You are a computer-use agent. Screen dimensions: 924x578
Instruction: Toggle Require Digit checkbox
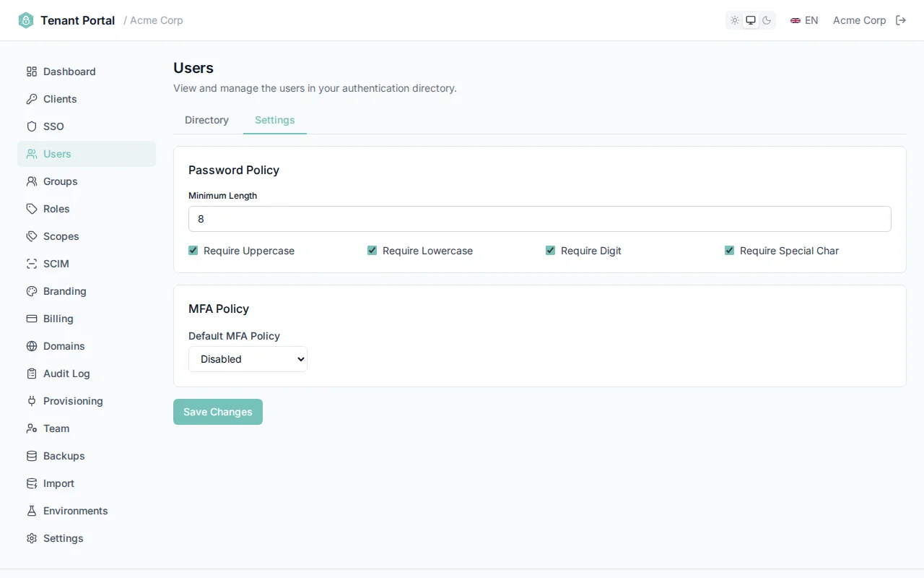(x=550, y=250)
